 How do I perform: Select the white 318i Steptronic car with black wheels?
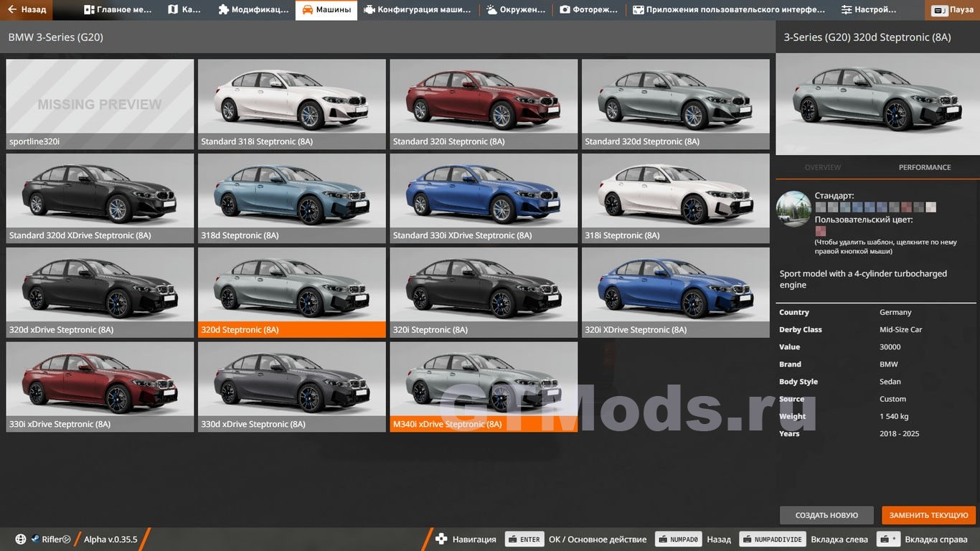point(676,198)
